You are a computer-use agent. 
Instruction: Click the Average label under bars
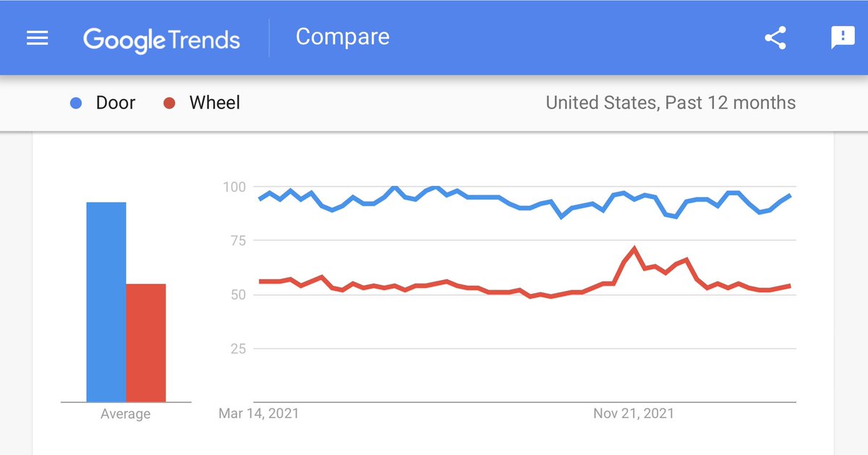126,414
